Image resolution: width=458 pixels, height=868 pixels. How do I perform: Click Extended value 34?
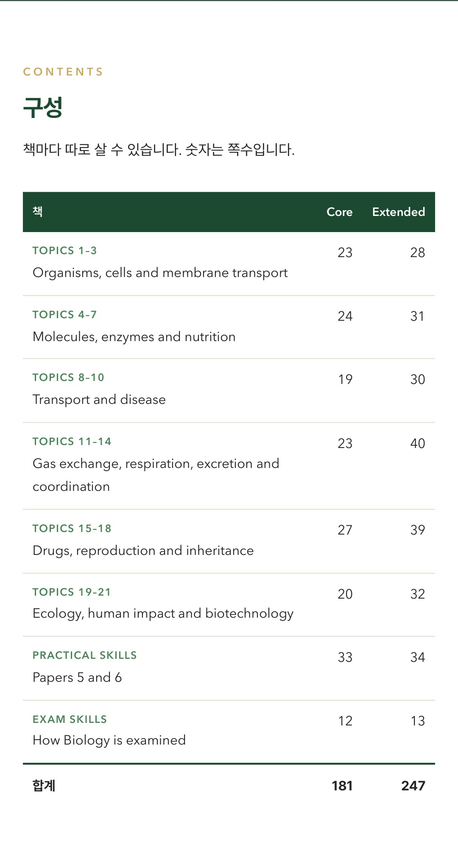coord(418,657)
